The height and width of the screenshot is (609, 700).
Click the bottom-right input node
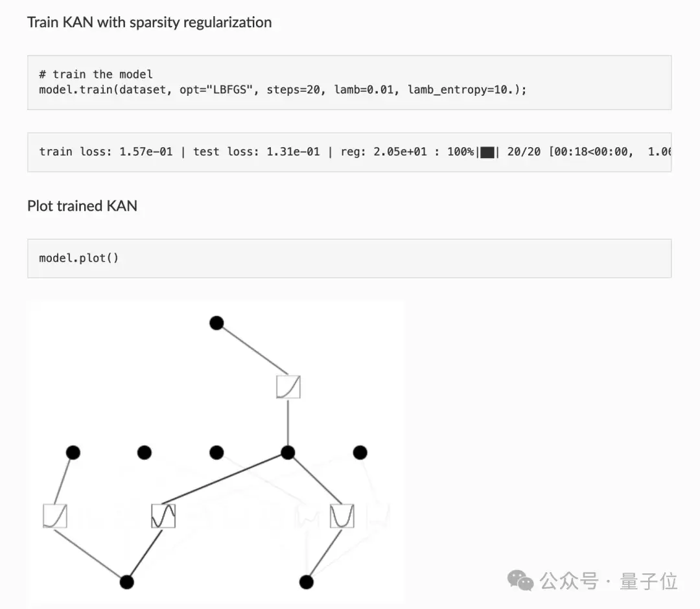307,582
